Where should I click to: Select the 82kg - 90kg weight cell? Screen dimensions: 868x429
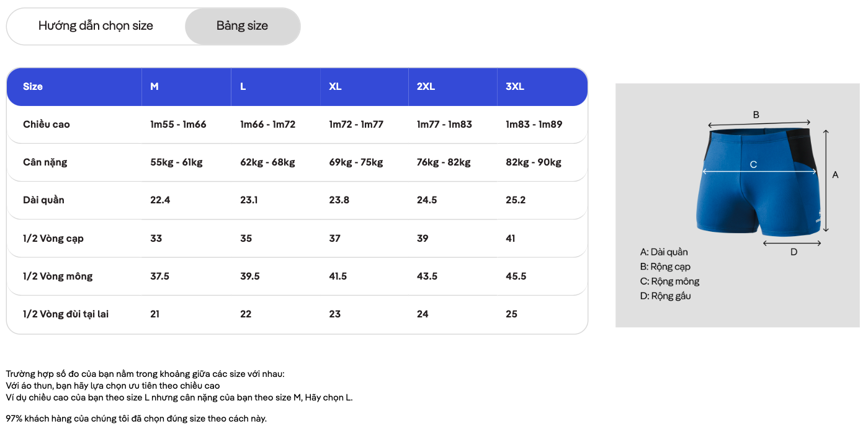[x=534, y=162]
